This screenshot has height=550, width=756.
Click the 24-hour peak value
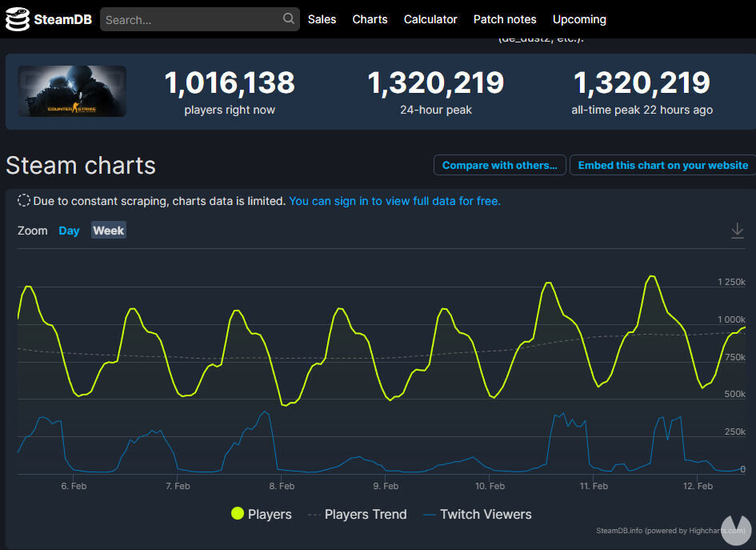click(x=436, y=82)
